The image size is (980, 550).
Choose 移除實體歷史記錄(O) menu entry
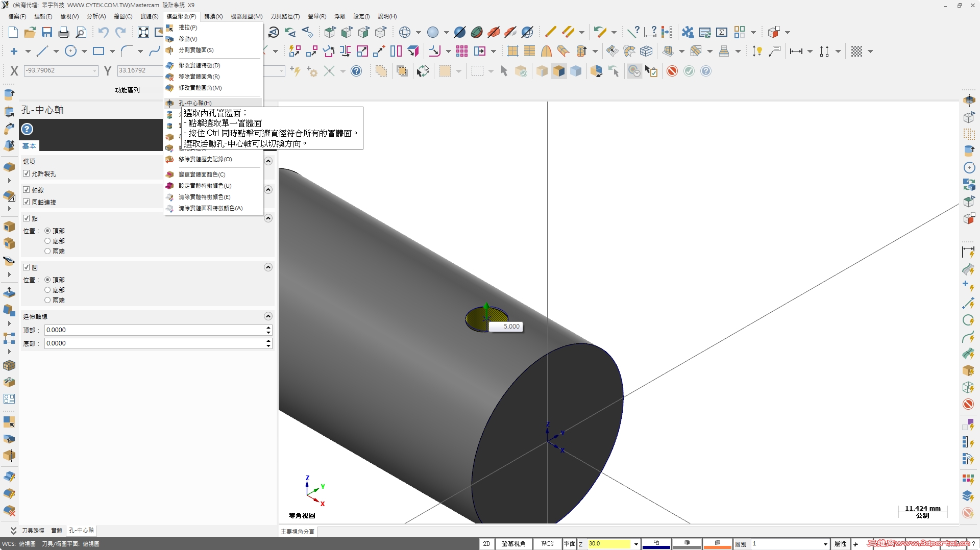205,159
